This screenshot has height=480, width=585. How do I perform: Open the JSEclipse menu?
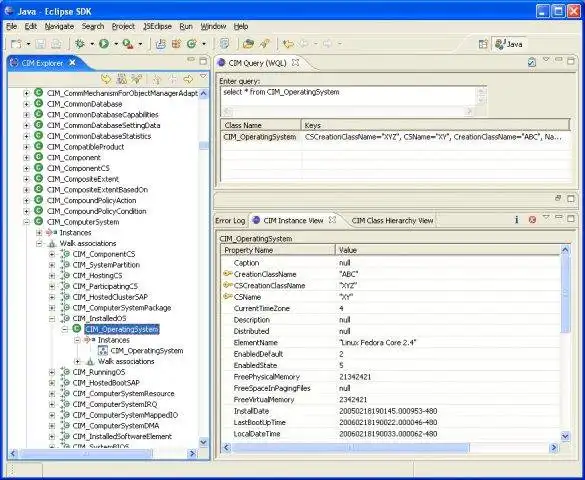point(157,26)
